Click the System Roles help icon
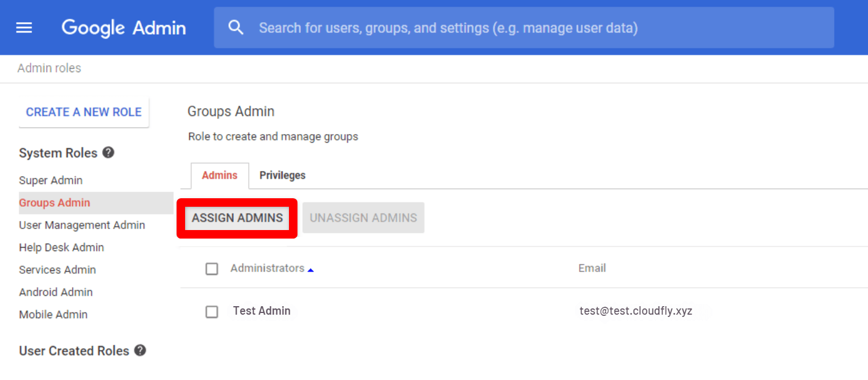868x380 pixels. pos(108,152)
